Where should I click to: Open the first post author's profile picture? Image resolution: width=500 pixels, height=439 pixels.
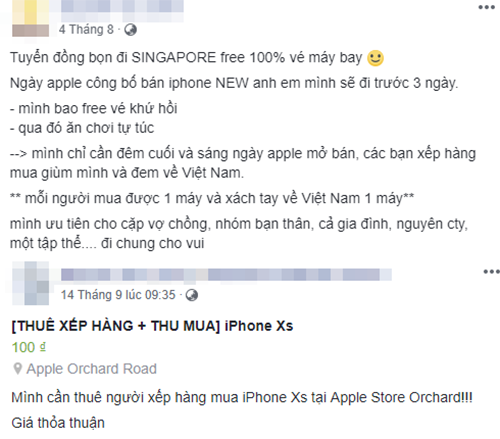coord(31,18)
